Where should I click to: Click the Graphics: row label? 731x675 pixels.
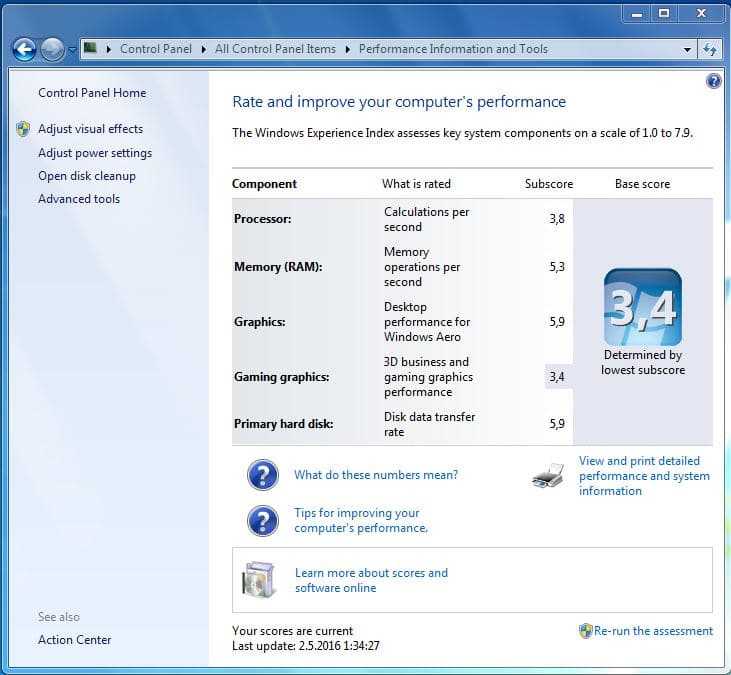pos(260,322)
